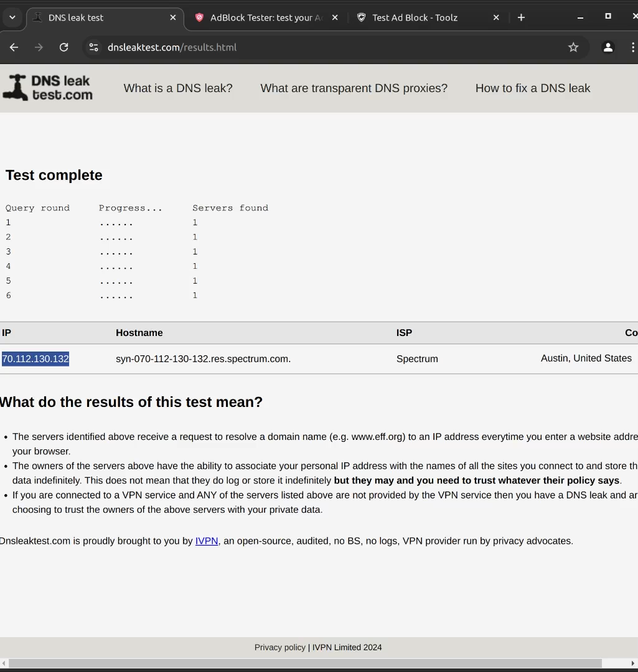Click the horizontal scrollbar at page bottom
The width and height of the screenshot is (638, 672).
tap(305, 663)
